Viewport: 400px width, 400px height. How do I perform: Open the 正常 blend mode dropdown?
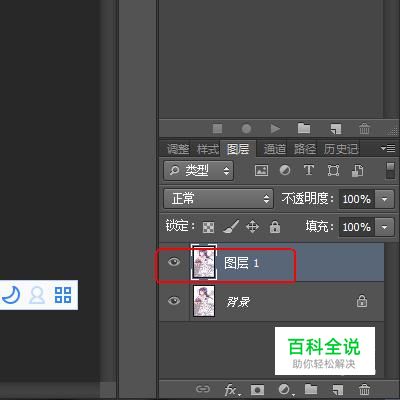point(218,199)
